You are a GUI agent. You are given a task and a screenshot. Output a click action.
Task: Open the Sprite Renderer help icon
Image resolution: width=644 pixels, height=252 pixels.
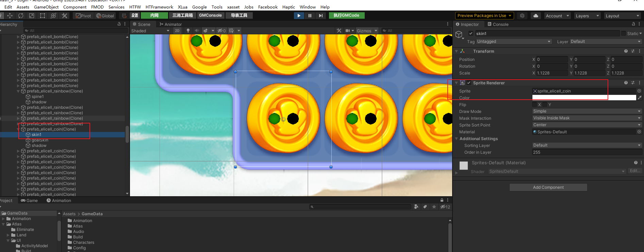pyautogui.click(x=626, y=83)
